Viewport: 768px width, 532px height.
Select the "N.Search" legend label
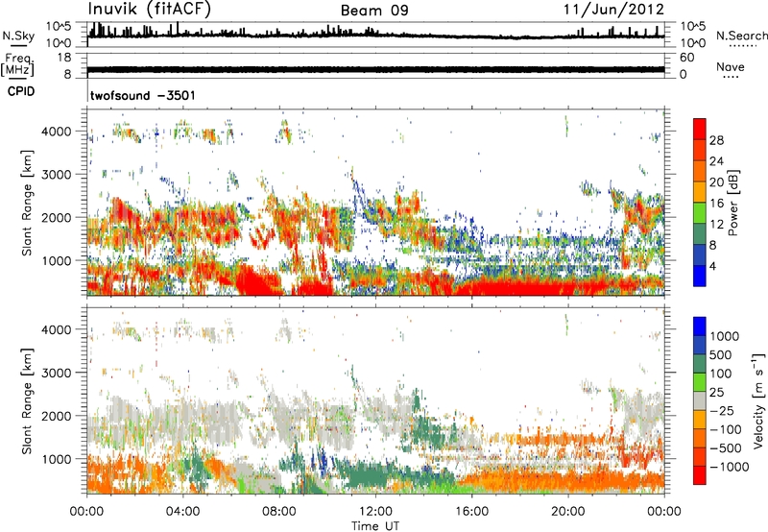[x=741, y=36]
